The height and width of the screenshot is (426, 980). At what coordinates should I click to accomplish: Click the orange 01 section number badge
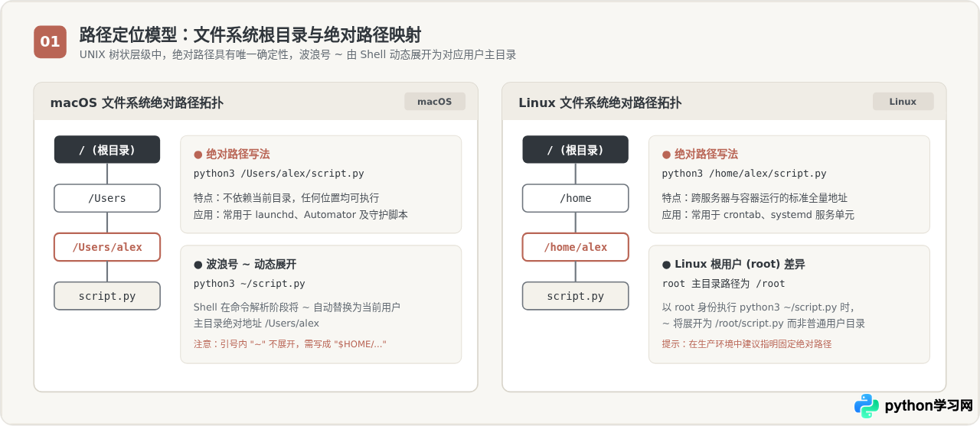tap(50, 42)
